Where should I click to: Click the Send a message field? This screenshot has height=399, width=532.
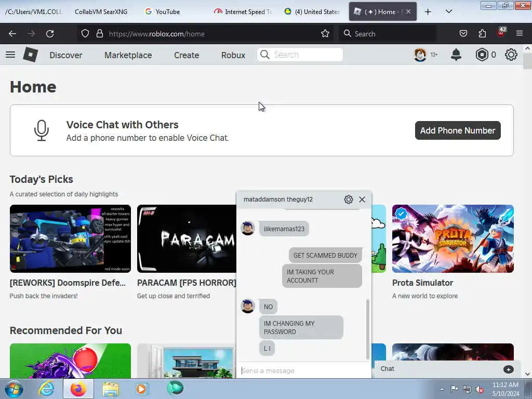[304, 370]
